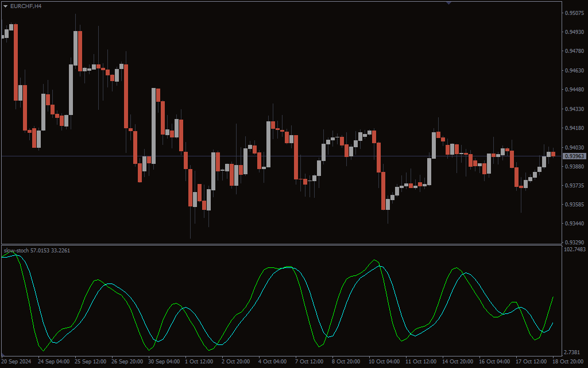Click the EURCHF,H4 chart title label
Image resolution: width=588 pixels, height=368 pixels.
click(26, 6)
